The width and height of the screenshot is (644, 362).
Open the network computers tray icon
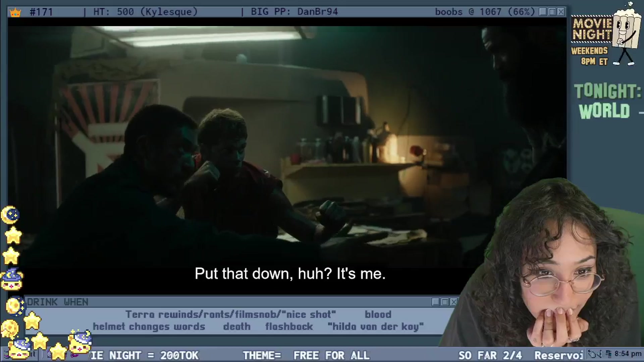(608, 354)
